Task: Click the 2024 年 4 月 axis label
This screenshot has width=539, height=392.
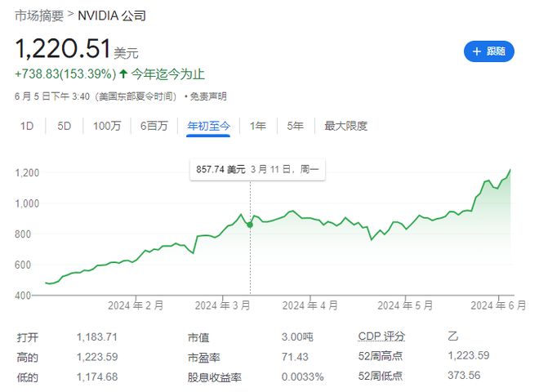Action: [x=310, y=305]
